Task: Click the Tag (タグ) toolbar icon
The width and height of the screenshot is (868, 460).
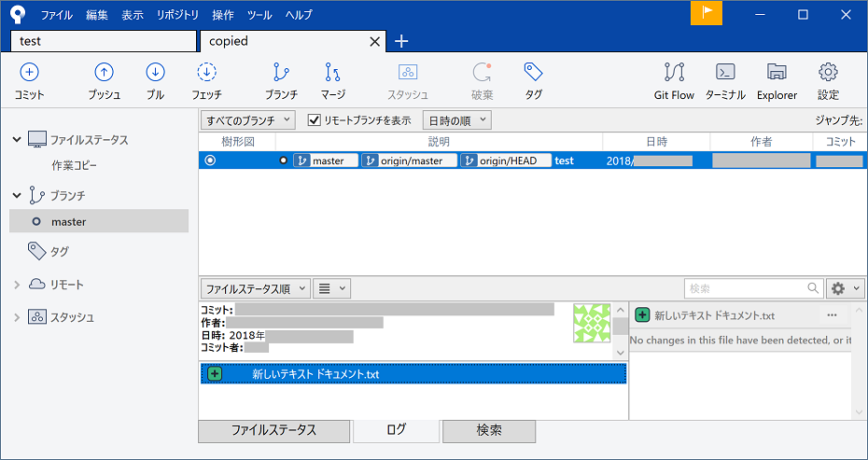Action: click(x=533, y=73)
